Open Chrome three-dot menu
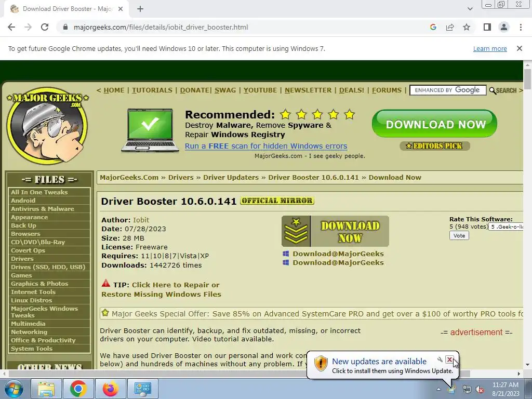This screenshot has width=532, height=399. (x=521, y=27)
